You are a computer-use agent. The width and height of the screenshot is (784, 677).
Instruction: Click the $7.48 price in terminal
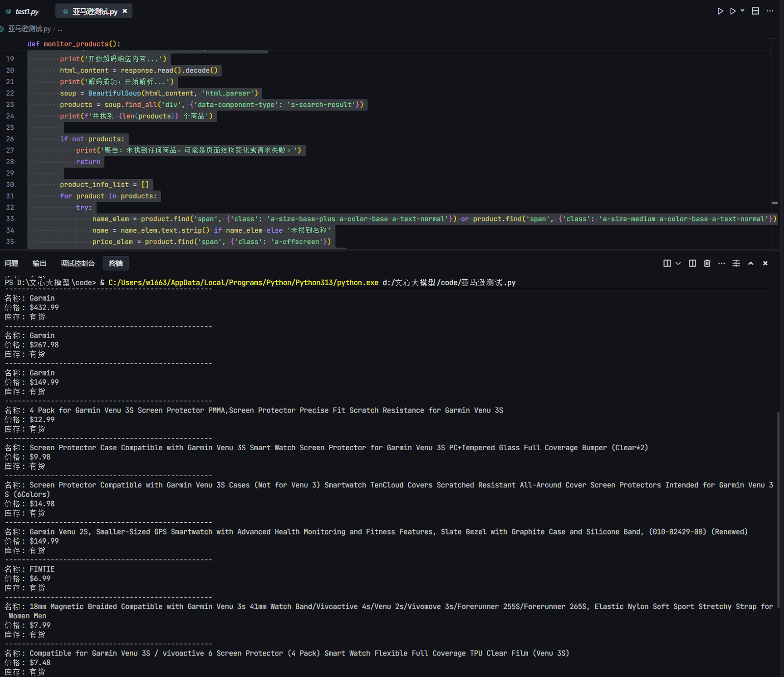[x=40, y=663]
